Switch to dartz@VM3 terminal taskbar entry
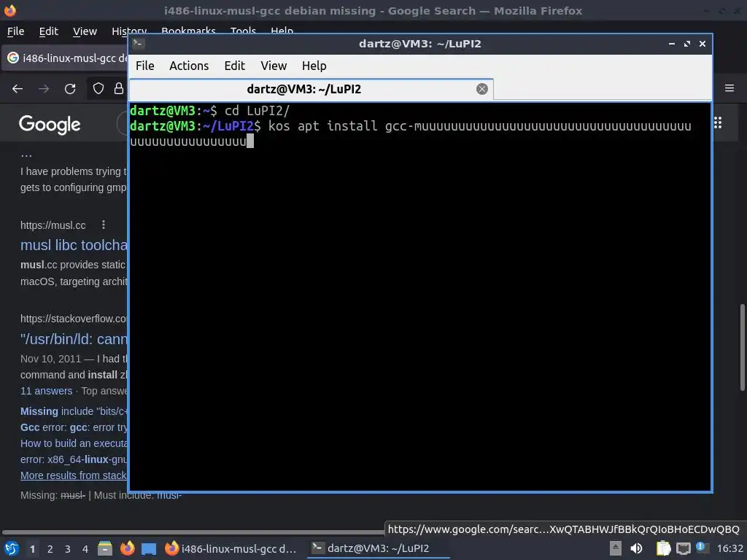Screen dimensions: 747x560 click(379, 548)
